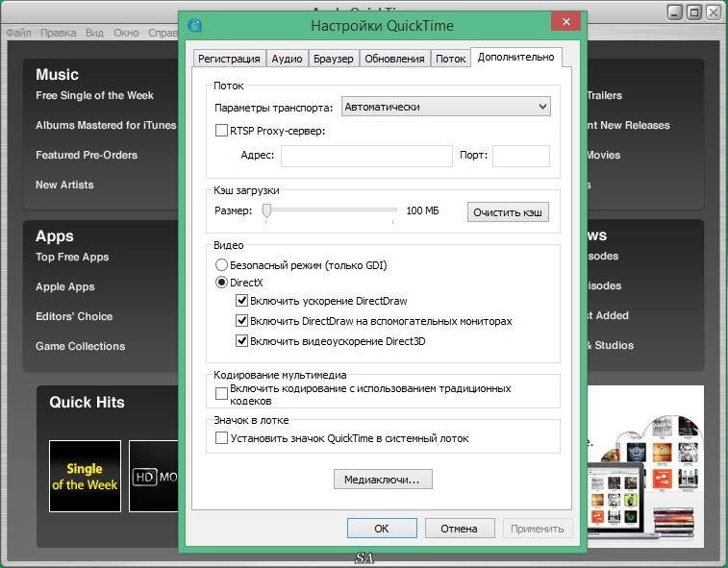Click the 100 МБ cache size value
Viewport: 728px width, 568px height.
coord(422,210)
